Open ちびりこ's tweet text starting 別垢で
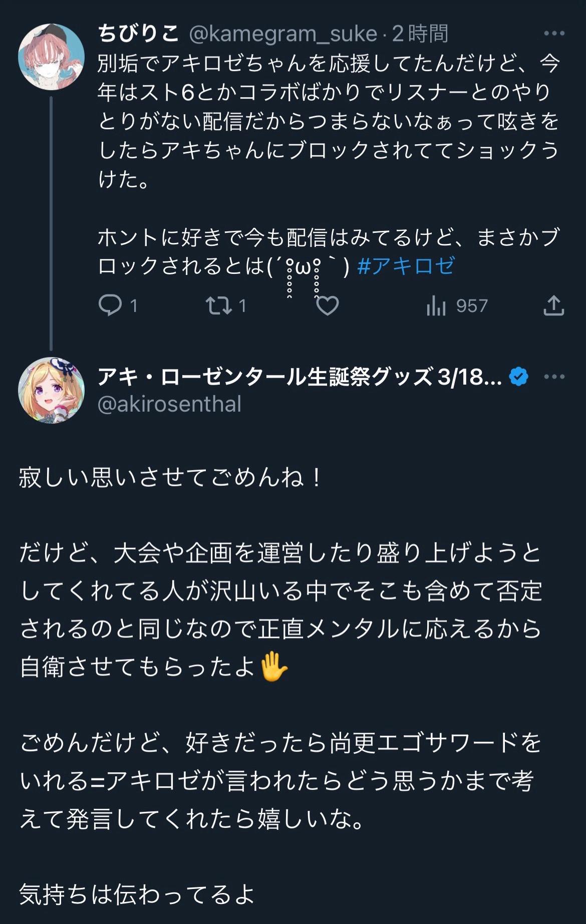 click(x=328, y=120)
